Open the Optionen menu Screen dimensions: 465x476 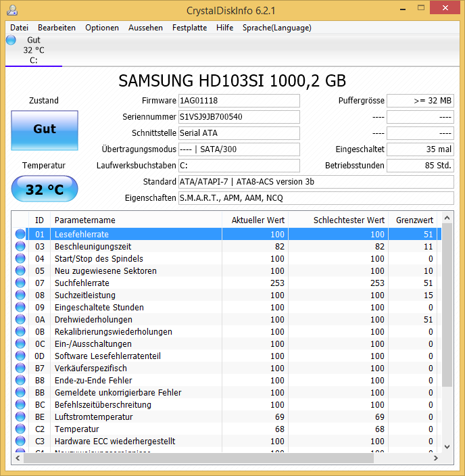pos(102,28)
